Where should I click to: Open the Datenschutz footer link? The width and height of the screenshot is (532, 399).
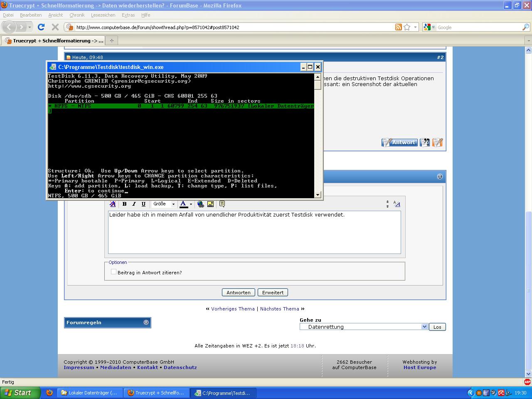click(x=180, y=367)
